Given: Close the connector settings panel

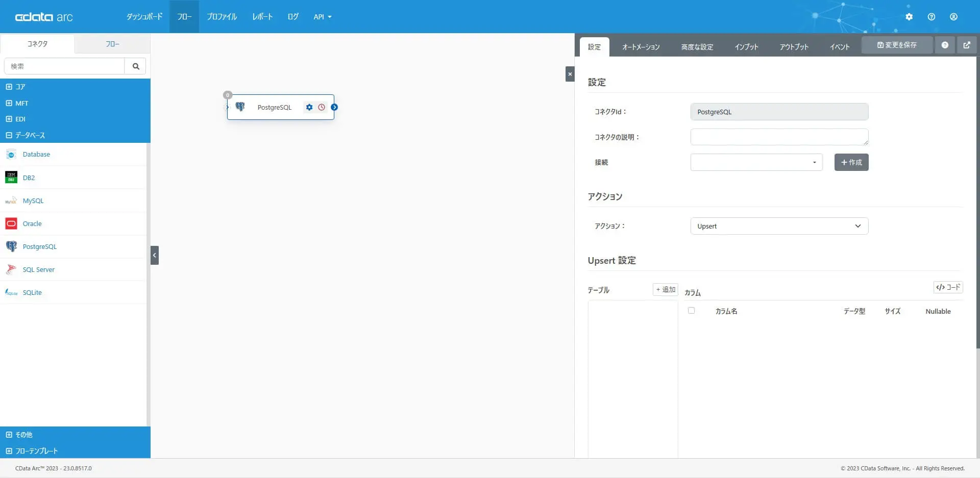Looking at the screenshot, I should [570, 74].
